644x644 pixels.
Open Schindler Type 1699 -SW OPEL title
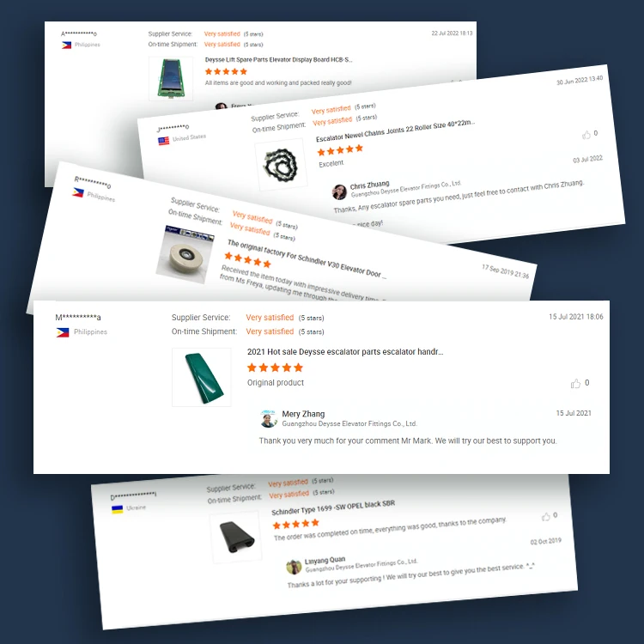[x=333, y=507]
